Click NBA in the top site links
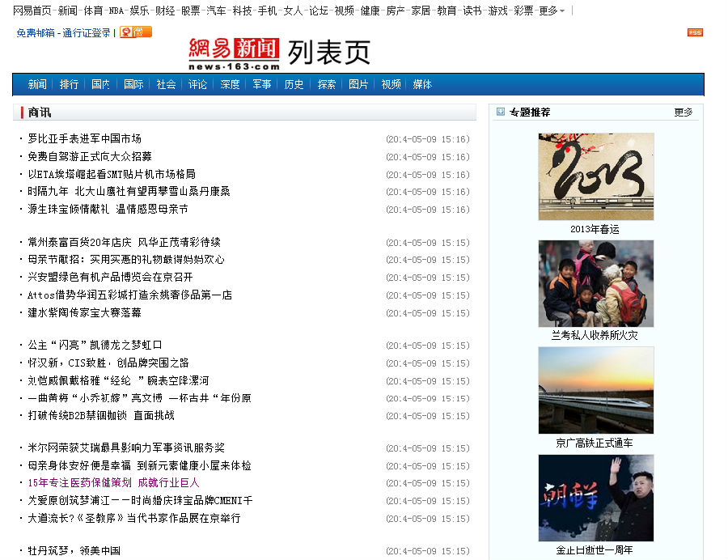The width and height of the screenshot is (728, 560). point(116,11)
